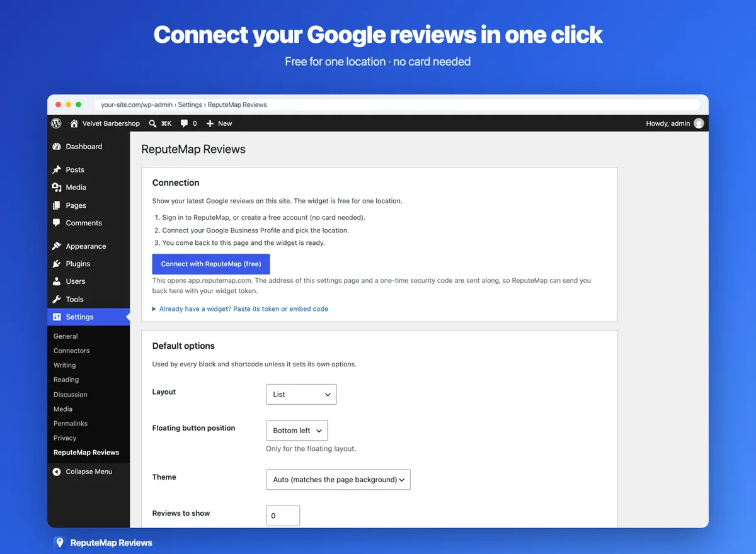The image size is (756, 554).
Task: Expand 'Already have a widget?' disclosure
Action: 240,309
